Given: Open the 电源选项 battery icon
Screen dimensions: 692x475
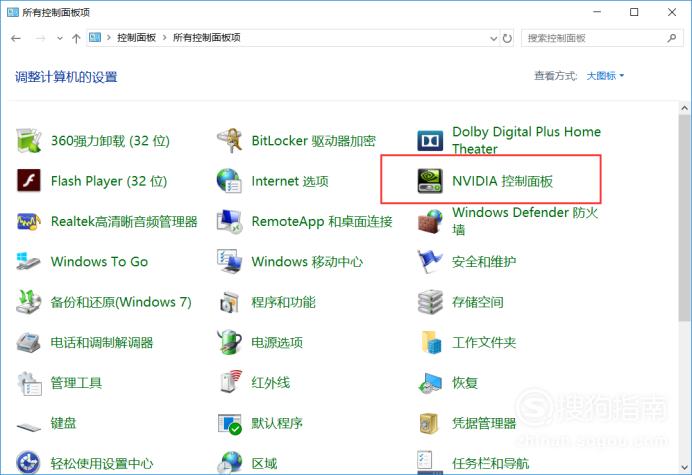Looking at the screenshot, I should pyautogui.click(x=229, y=342).
